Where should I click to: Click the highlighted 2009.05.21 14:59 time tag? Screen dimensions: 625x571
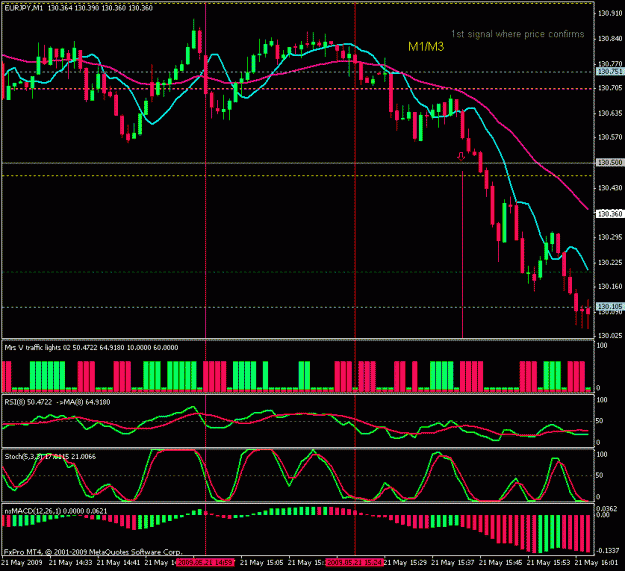pos(205,563)
